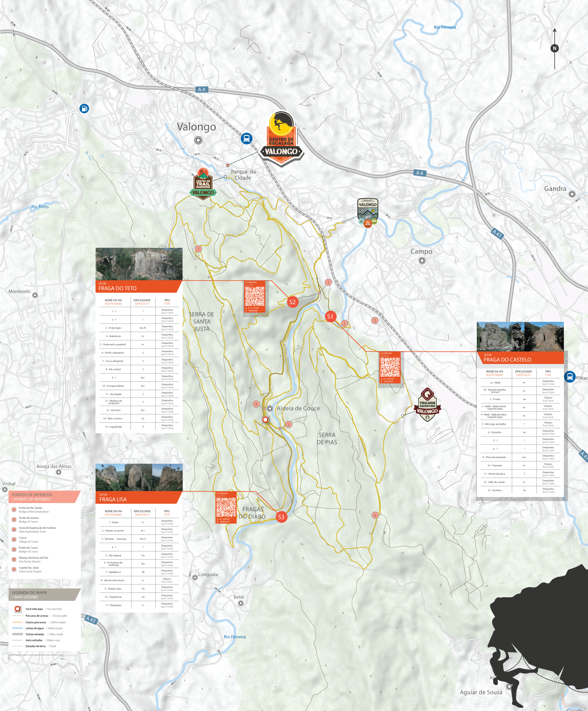Click the FRAGA DO TETO orange header
The image size is (588, 711).
[x=139, y=287]
